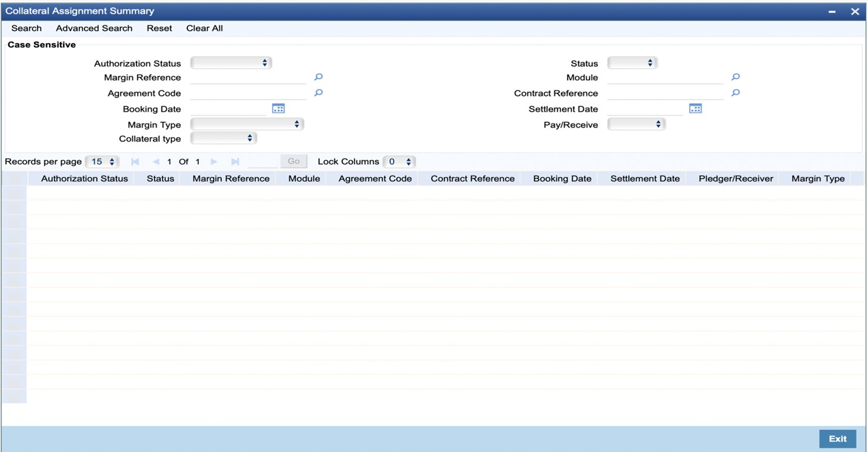868x452 pixels.
Task: Open Booking Date calendar picker
Action: [278, 109]
